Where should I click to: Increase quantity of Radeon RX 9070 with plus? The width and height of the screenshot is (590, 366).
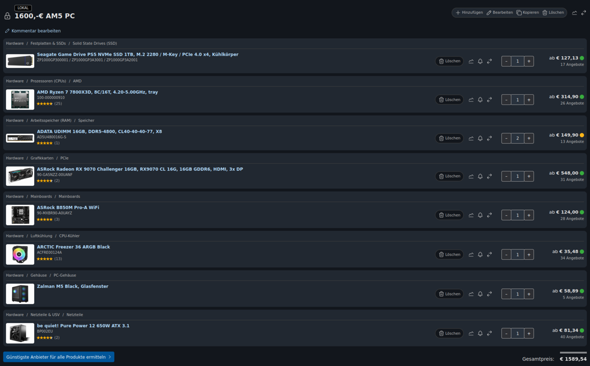[x=529, y=176]
